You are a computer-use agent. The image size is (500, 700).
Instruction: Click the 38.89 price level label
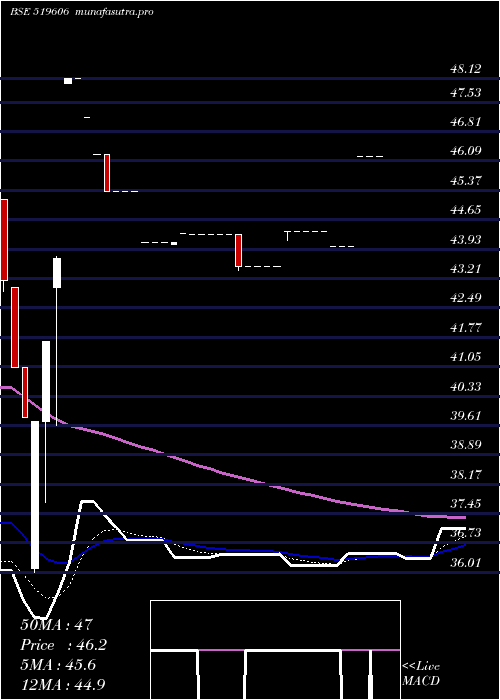click(466, 445)
